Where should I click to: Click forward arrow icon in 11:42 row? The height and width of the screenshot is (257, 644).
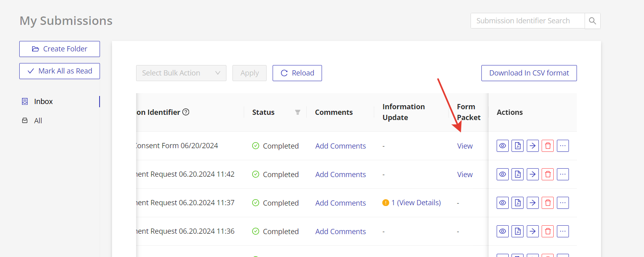pyautogui.click(x=532, y=174)
